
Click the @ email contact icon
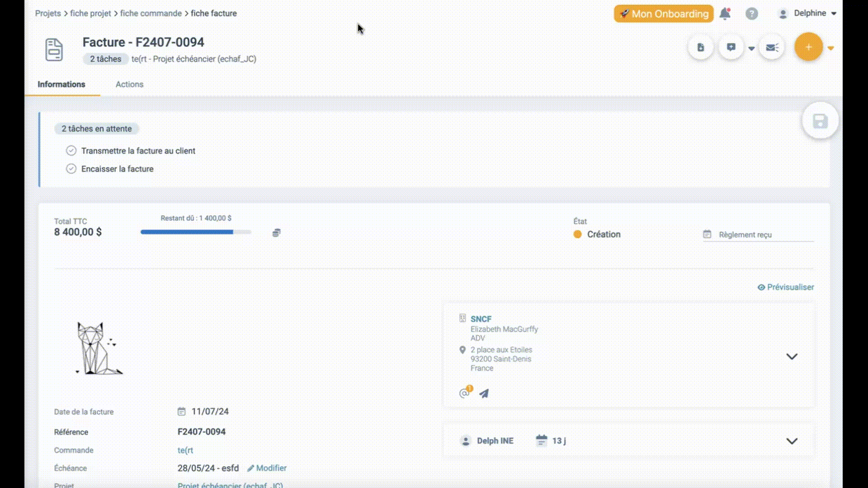(x=464, y=394)
